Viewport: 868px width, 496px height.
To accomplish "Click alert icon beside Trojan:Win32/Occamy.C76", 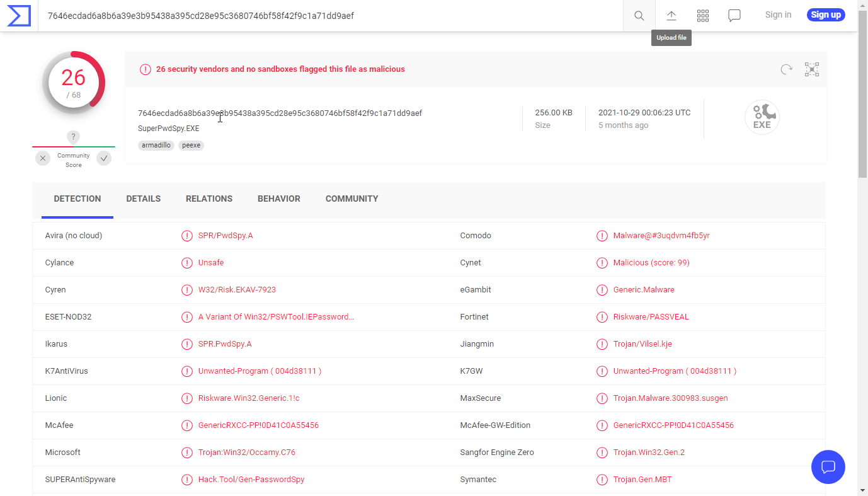I will pyautogui.click(x=187, y=453).
